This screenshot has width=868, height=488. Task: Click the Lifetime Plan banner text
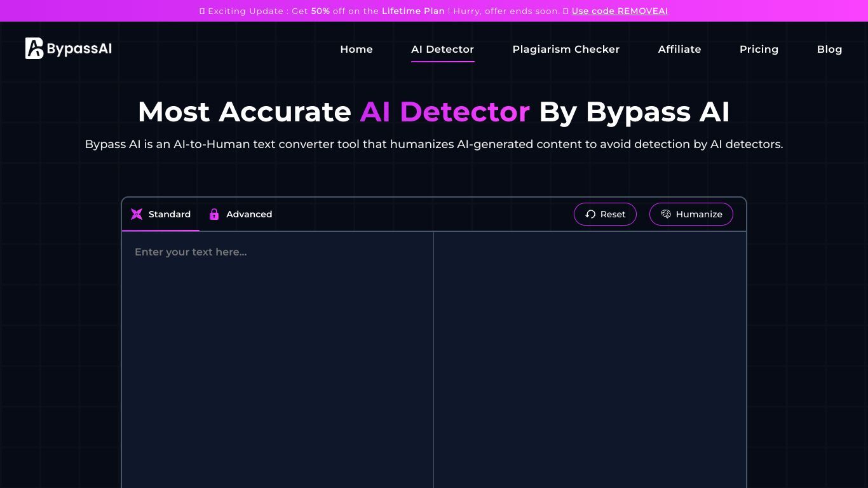coord(413,11)
